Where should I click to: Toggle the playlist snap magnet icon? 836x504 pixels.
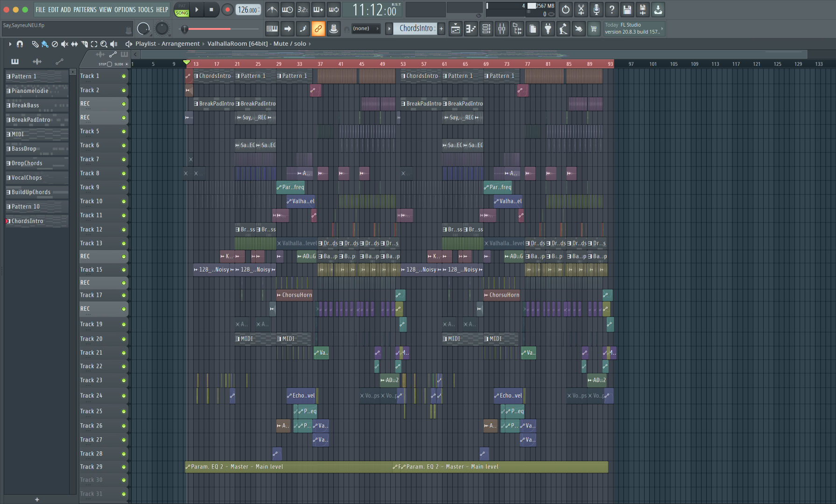(x=20, y=44)
